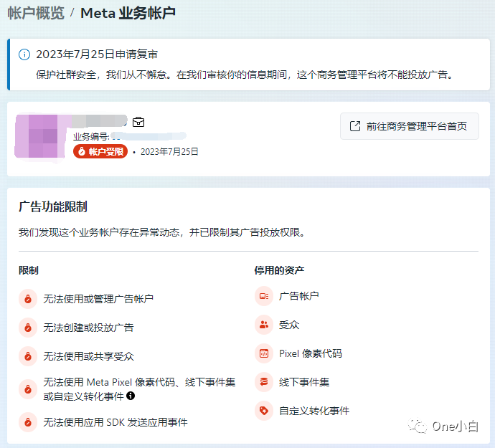
Task: Click the 自定义转化事件 tag icon
Action: click(264, 411)
